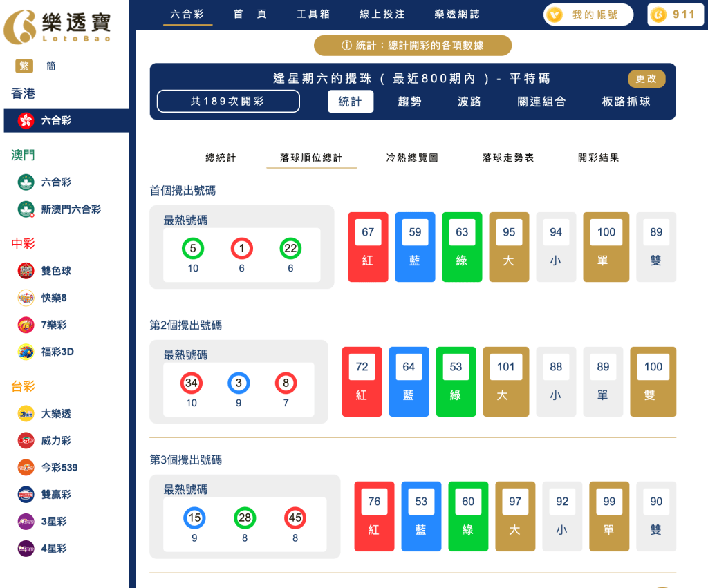708x588 pixels.
Task: Select the 今彩539 game icon
Action: (26, 467)
